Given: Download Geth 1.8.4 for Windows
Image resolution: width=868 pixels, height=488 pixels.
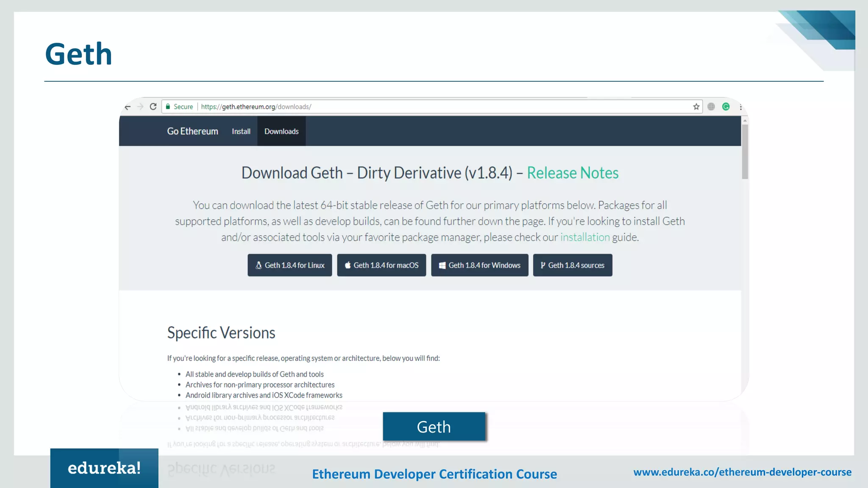Looking at the screenshot, I should tap(480, 265).
